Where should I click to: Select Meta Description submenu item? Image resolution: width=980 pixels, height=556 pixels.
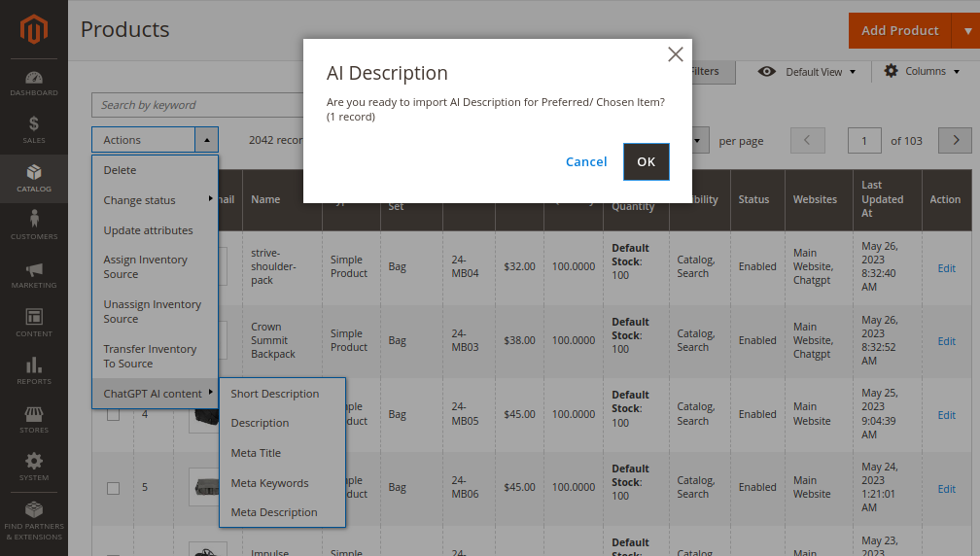[283, 512]
